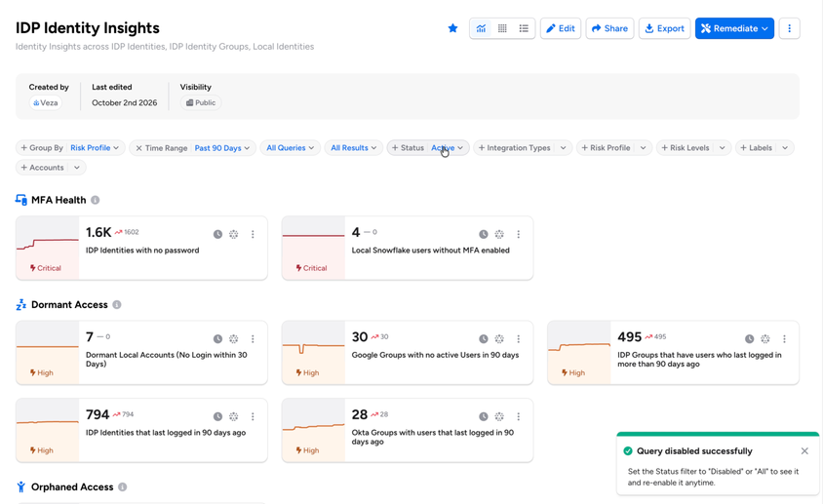The width and height of the screenshot is (823, 504).
Task: Click the Edit button
Action: 560,28
